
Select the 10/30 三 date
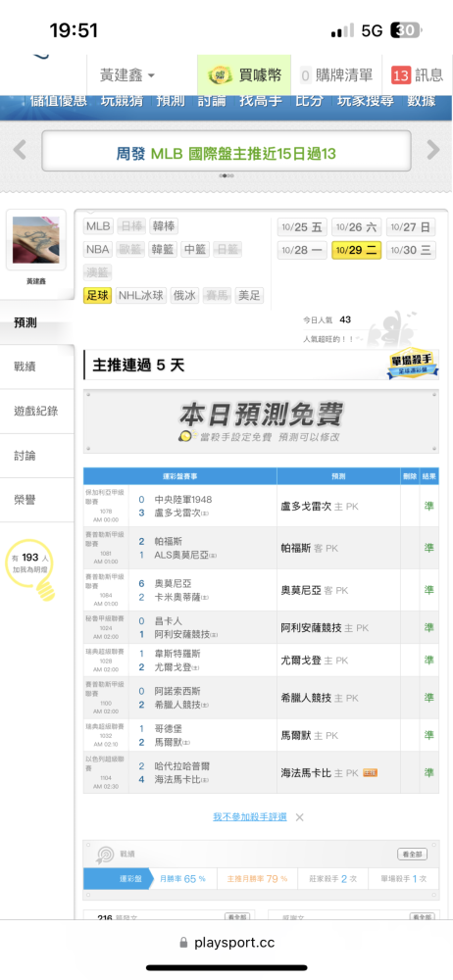(411, 250)
